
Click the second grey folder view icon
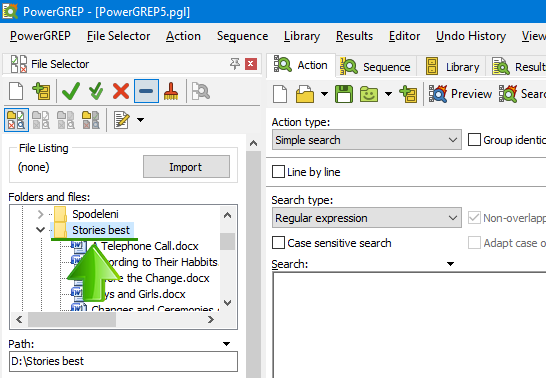point(41,120)
